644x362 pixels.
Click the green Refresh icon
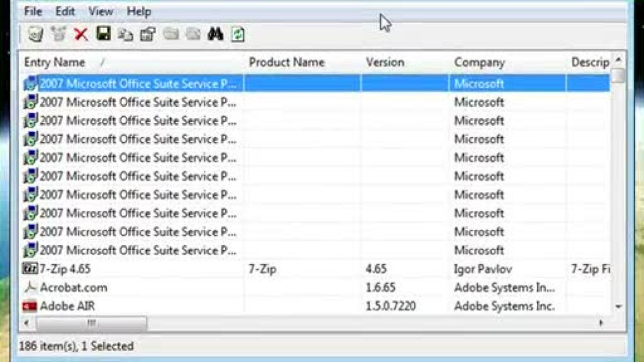point(238,34)
